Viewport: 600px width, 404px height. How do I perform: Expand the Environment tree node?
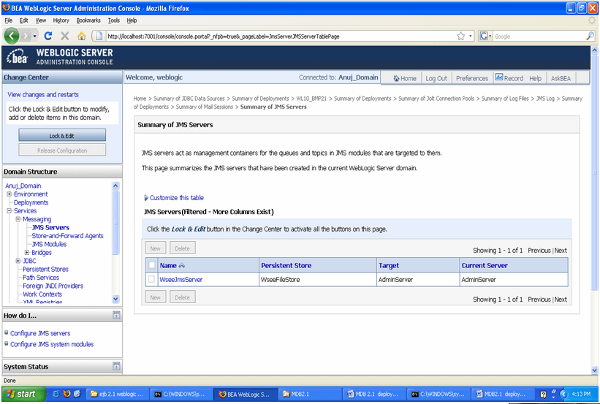click(x=9, y=194)
